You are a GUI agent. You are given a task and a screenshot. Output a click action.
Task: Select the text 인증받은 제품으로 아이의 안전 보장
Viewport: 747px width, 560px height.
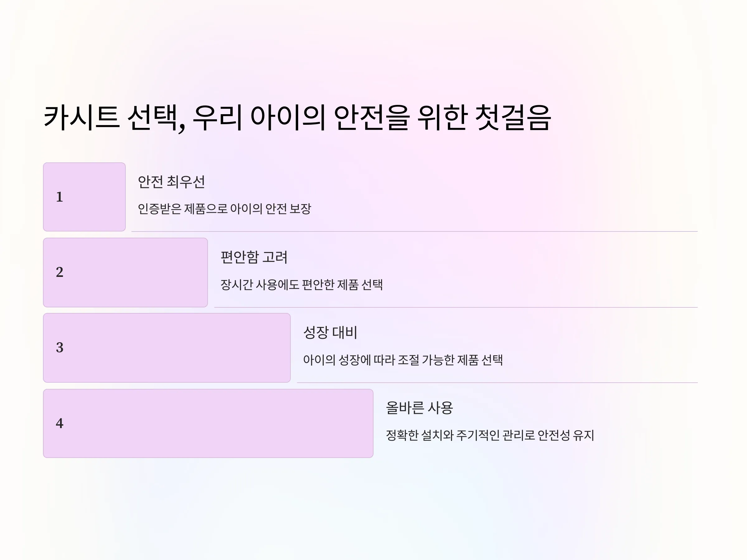(x=224, y=209)
